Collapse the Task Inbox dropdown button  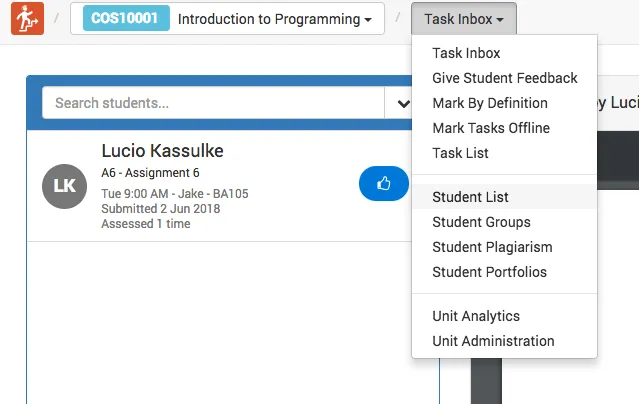464,19
